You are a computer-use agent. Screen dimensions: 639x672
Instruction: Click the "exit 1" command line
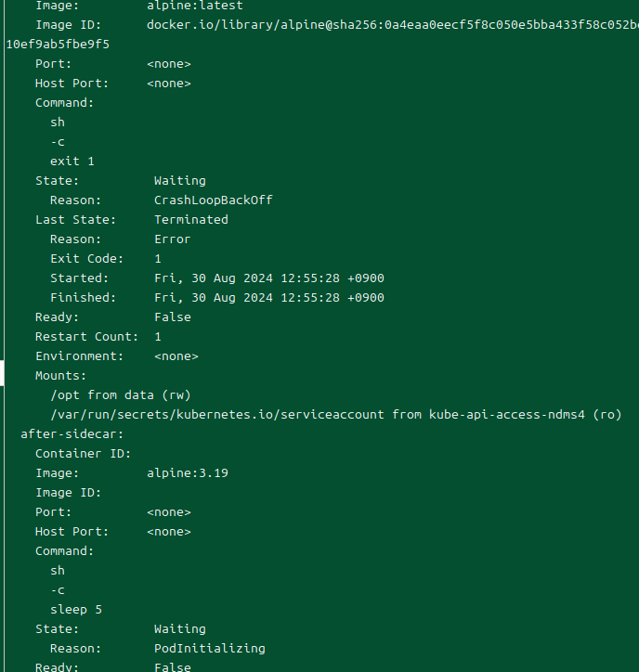[72, 162]
